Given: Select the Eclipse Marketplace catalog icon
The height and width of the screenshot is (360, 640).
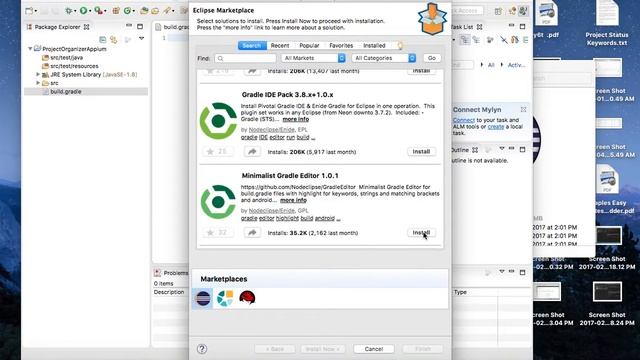Looking at the screenshot, I should (203, 298).
